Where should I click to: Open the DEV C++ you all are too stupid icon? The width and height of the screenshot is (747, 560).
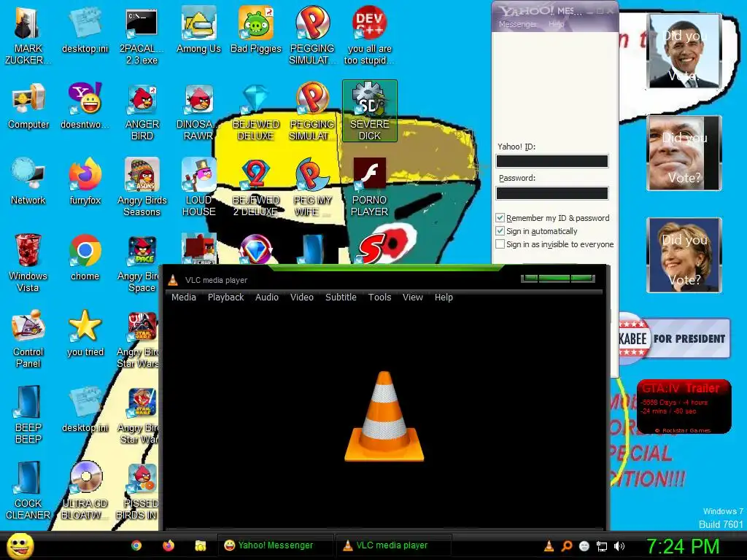tap(369, 36)
